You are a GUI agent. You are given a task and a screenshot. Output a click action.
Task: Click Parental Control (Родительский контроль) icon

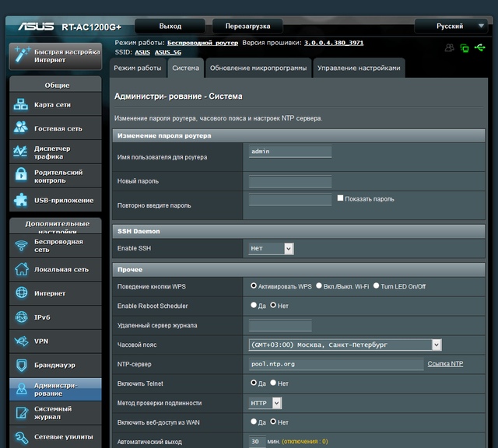coord(21,176)
